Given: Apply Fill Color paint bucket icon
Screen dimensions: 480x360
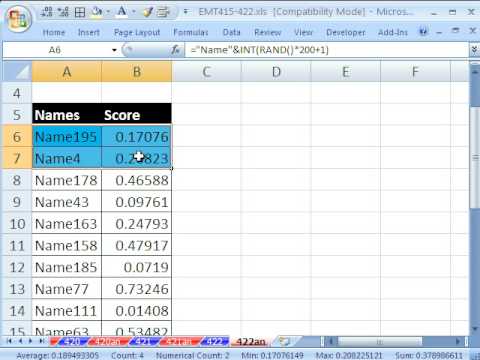Looking at the screenshot, I should coord(96,12).
